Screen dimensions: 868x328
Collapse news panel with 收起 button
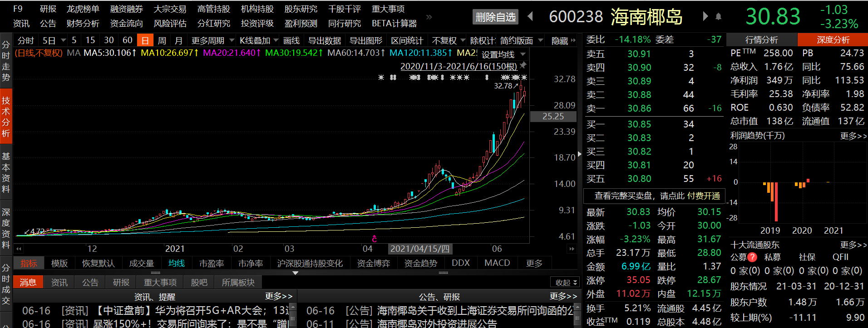(x=565, y=283)
